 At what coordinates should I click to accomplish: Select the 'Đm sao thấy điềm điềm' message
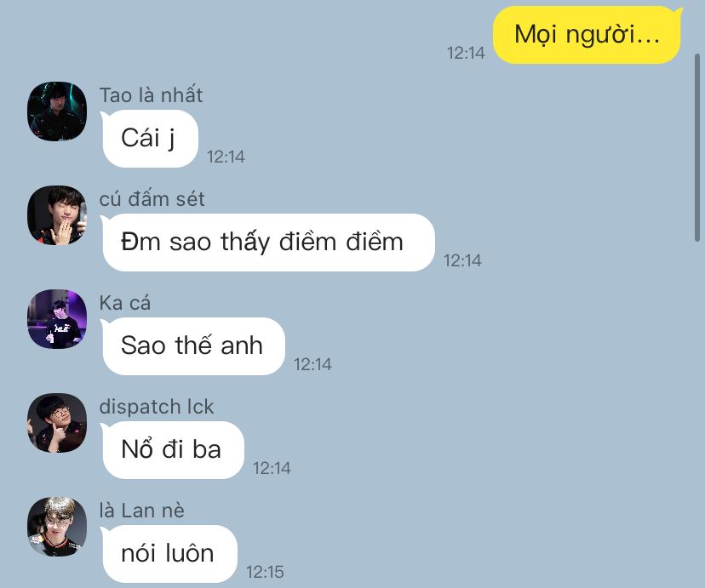click(268, 243)
